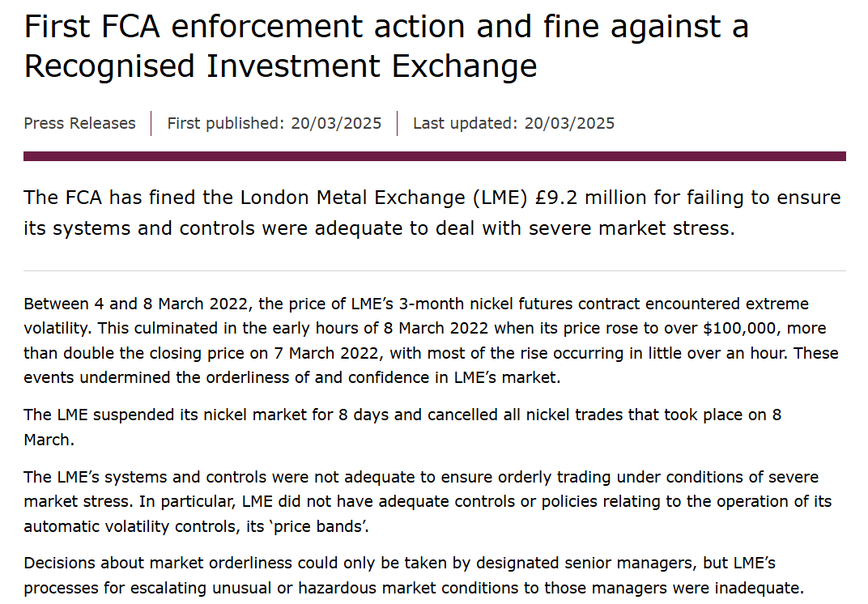Image resolution: width=868 pixels, height=604 pixels.
Task: Click the maroon horizontal divider bar
Action: [x=434, y=156]
